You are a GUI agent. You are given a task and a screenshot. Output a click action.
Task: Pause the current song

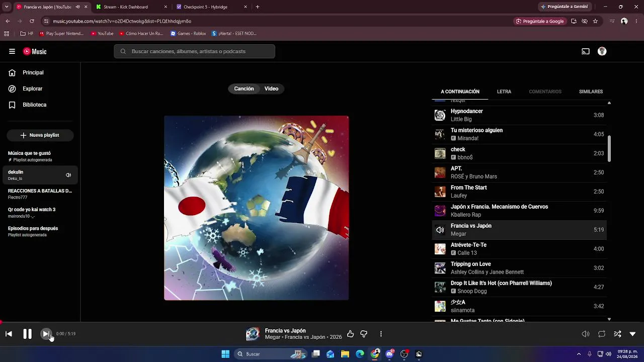tap(27, 334)
